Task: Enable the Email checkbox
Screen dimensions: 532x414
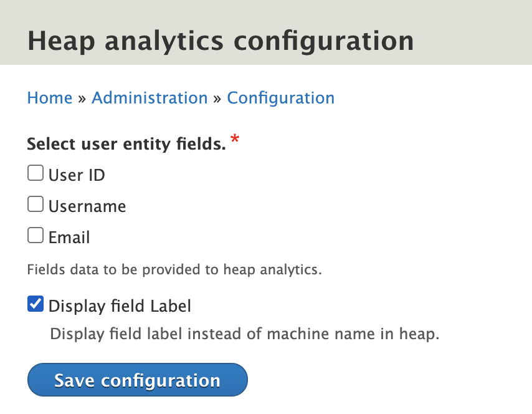Action: tap(36, 235)
